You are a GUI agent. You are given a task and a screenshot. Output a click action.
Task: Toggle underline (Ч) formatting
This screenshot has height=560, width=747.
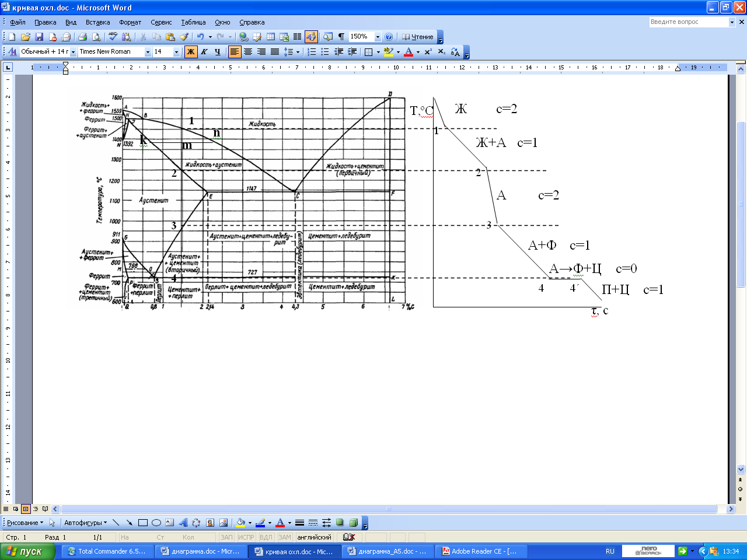click(218, 52)
